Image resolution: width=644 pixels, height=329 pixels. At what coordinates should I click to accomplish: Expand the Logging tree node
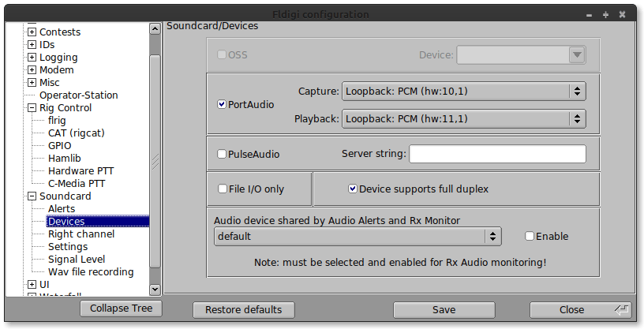coord(32,58)
